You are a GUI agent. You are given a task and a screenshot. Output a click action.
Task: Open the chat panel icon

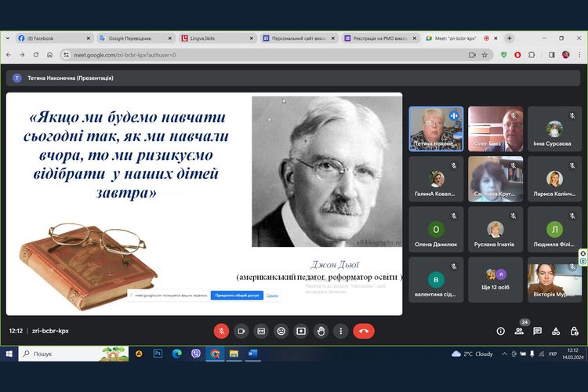(537, 331)
